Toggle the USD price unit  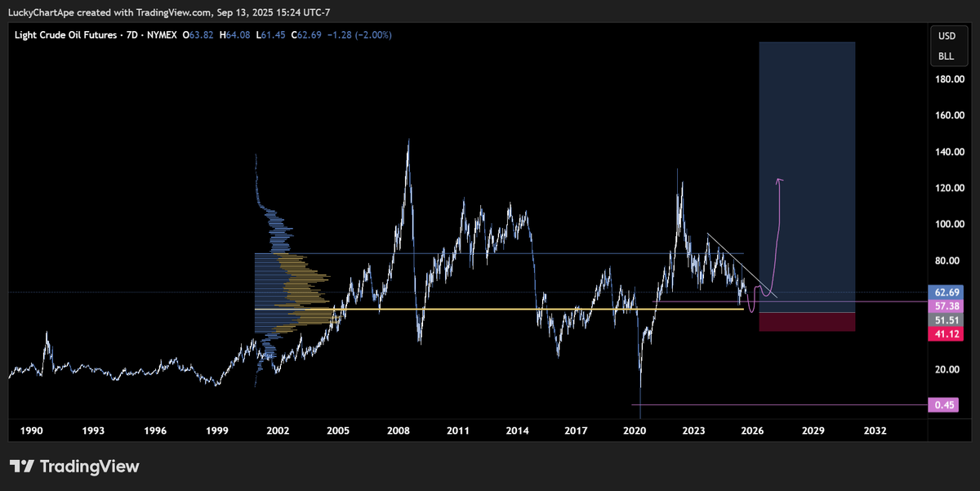(948, 37)
